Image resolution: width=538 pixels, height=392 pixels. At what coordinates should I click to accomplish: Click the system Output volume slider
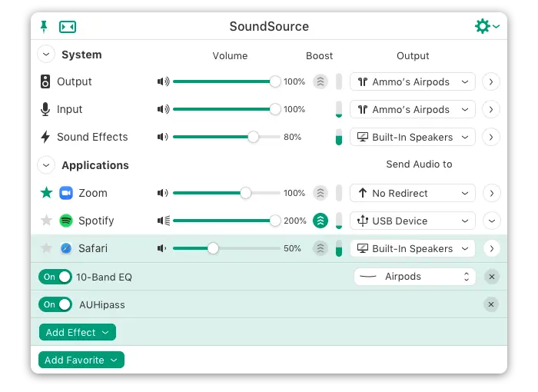click(x=227, y=81)
